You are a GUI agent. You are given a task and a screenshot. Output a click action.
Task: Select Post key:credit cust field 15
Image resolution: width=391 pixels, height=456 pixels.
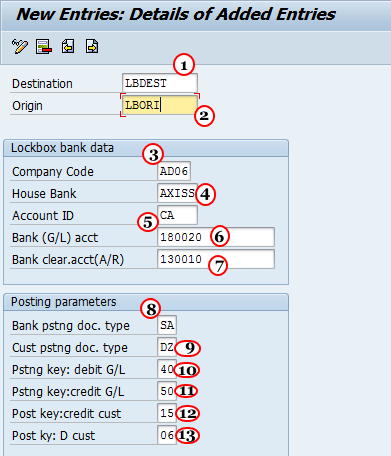click(x=167, y=413)
